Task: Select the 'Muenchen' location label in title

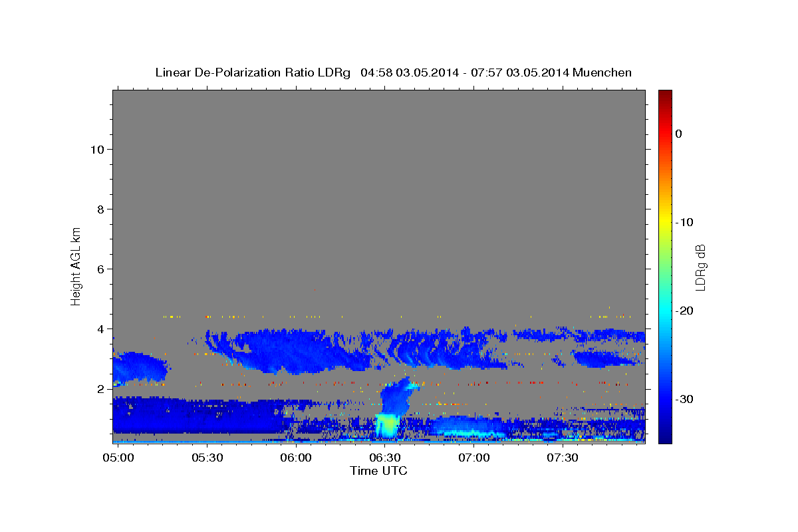Action: coord(602,72)
